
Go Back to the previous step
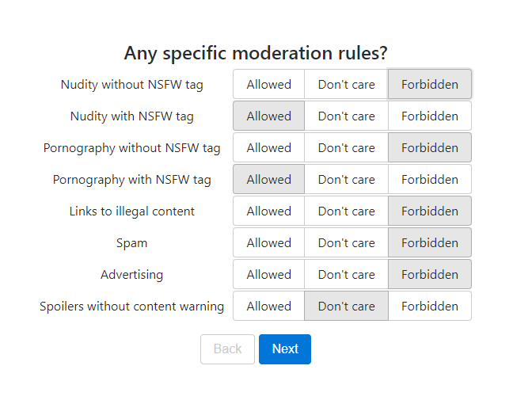227,349
